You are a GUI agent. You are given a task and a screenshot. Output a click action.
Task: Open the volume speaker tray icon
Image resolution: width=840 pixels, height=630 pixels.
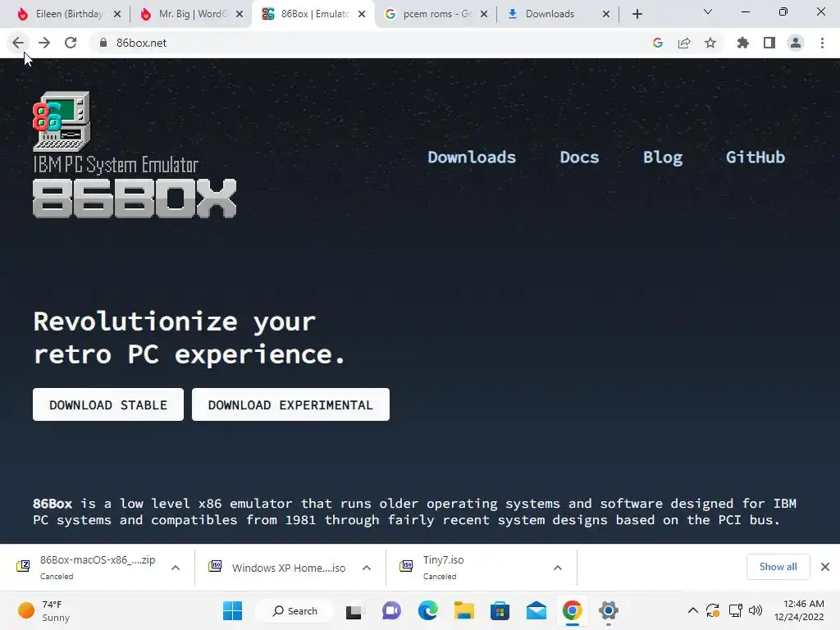coord(756,610)
